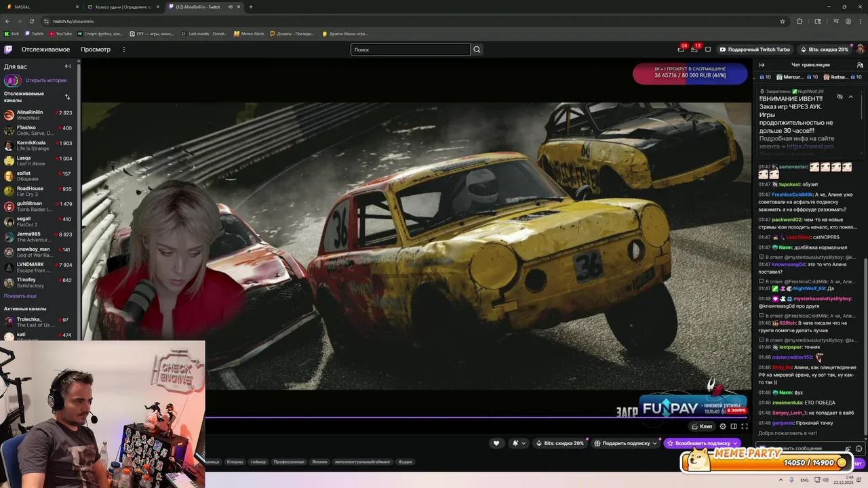
Task: Open the player settings gear
Action: pos(723,426)
